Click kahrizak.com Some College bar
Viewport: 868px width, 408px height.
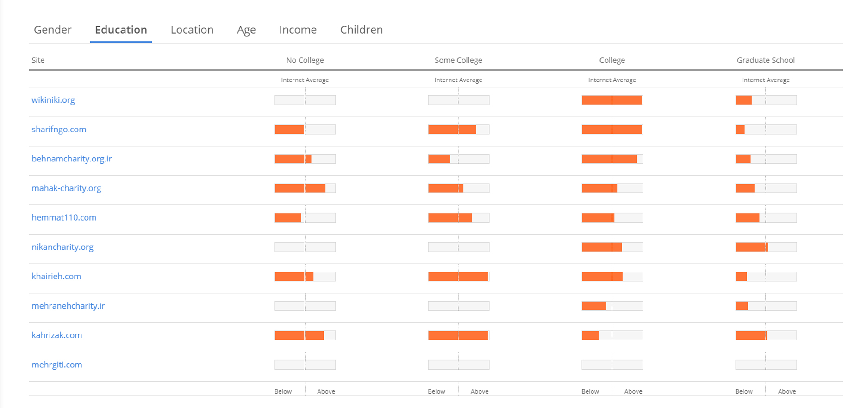click(x=458, y=335)
